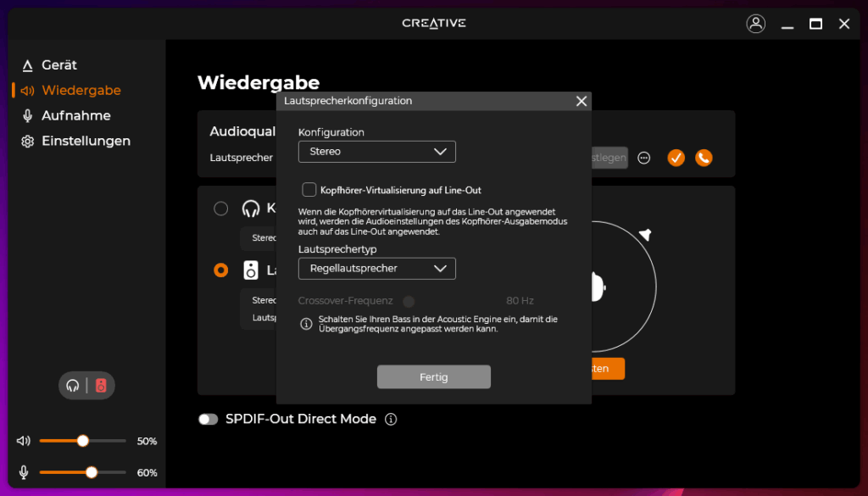868x496 pixels.
Task: Enable Kopfhörer-Virtualisierung auf Line-Out checkbox
Action: click(x=309, y=190)
